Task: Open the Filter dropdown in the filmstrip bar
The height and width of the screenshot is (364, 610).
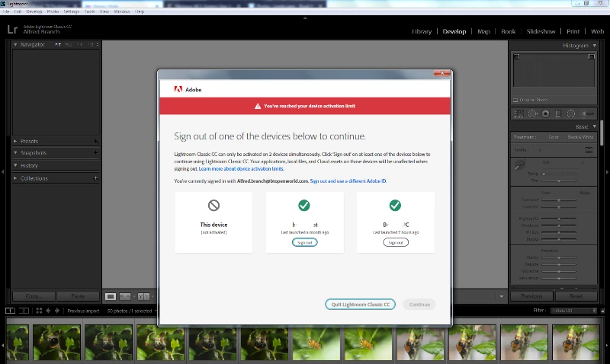Action: pyautogui.click(x=574, y=311)
